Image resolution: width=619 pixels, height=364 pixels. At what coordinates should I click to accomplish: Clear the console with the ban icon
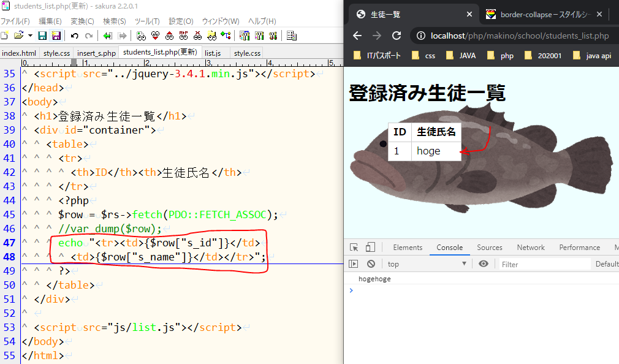371,264
